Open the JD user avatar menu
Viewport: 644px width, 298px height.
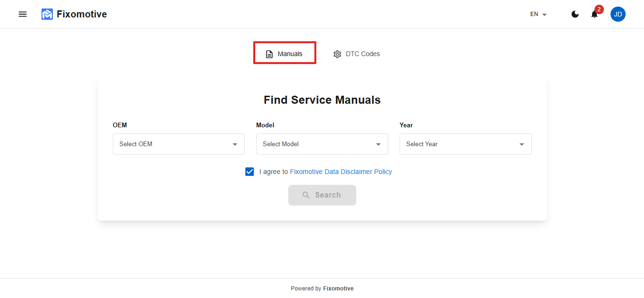point(618,14)
